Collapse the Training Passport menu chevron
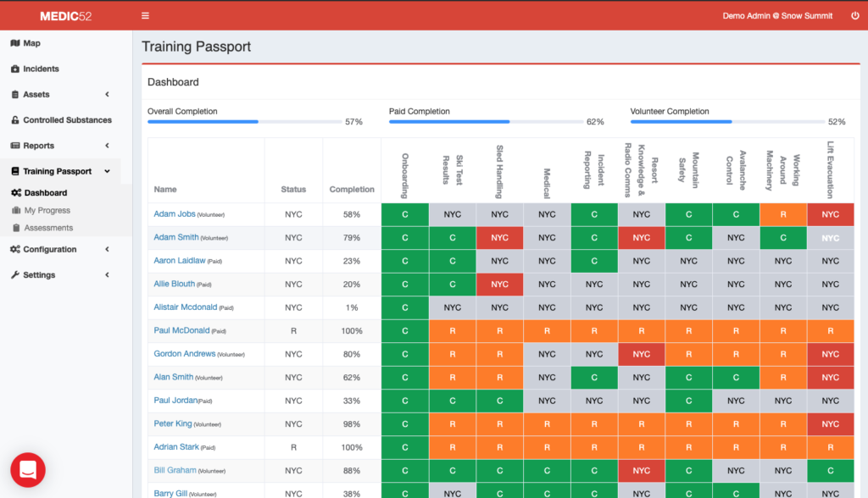The image size is (868, 498). [107, 171]
